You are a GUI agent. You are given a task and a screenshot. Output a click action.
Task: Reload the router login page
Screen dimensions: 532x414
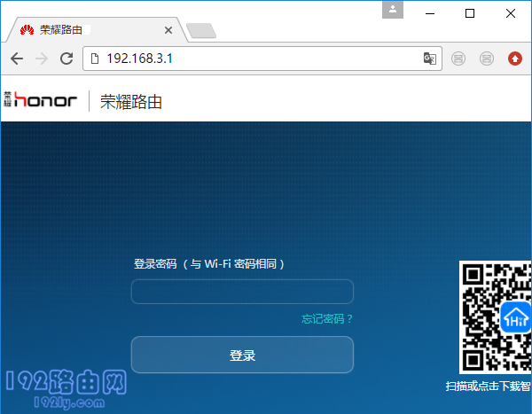[66, 59]
